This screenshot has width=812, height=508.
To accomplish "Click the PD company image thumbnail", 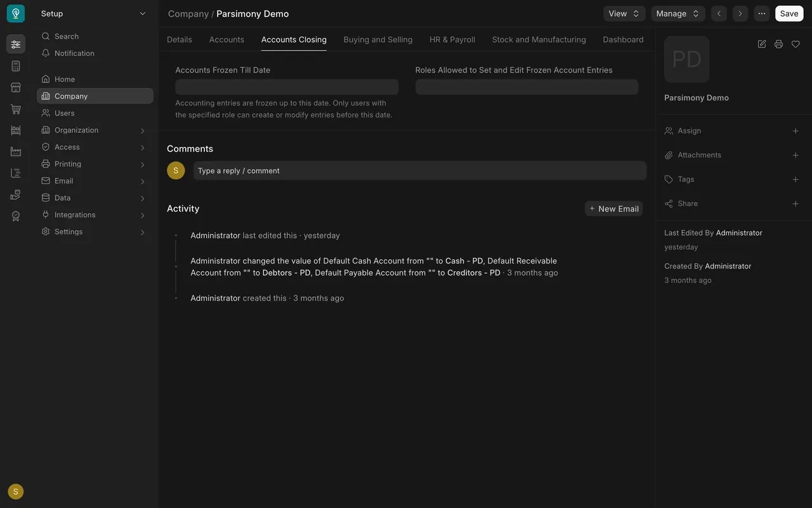I will 687,60.
